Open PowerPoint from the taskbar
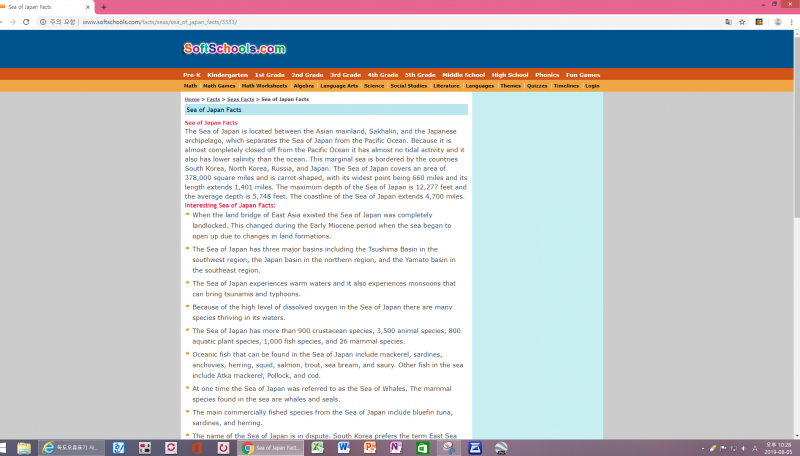 370,448
